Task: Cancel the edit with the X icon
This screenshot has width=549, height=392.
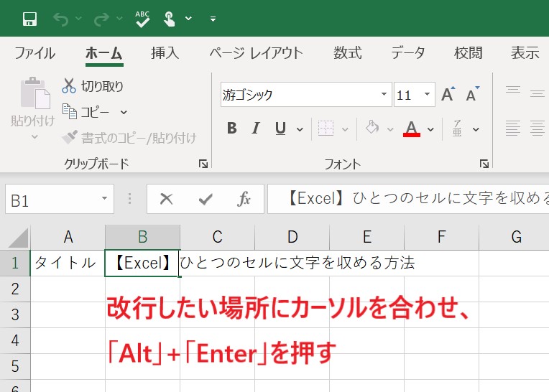Action: tap(166, 199)
